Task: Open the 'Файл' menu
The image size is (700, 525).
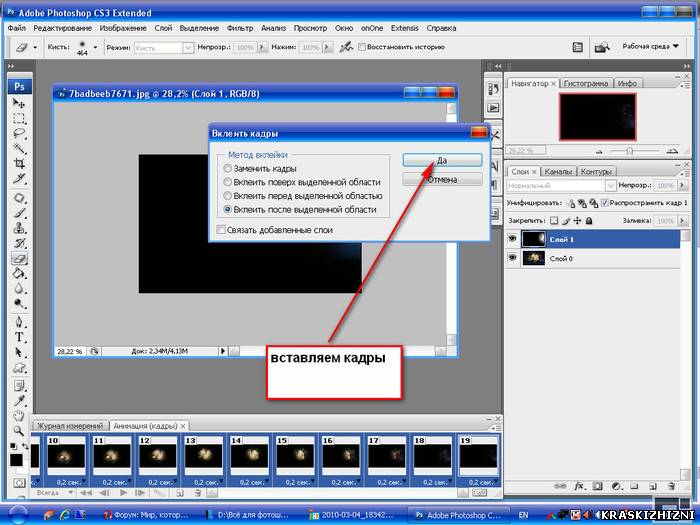Action: 17,28
